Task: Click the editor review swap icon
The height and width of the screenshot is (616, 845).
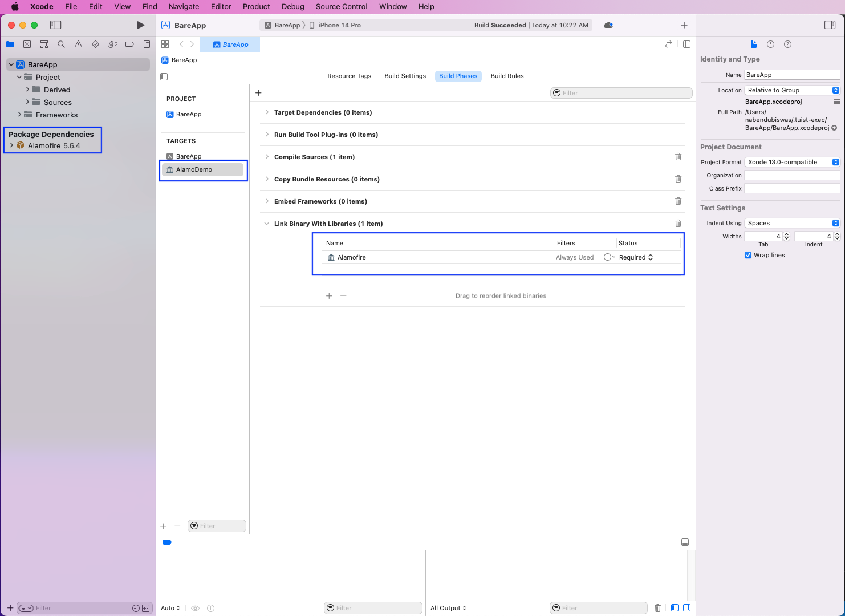Action: (668, 44)
